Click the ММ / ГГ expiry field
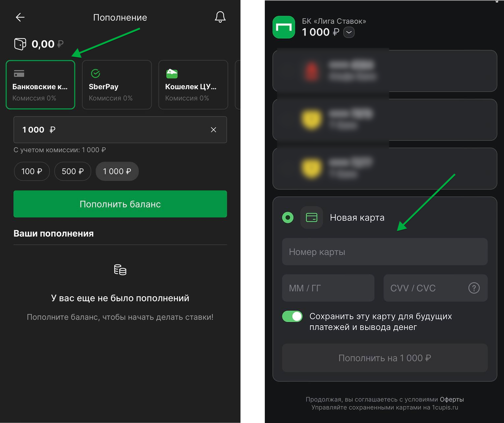 [328, 288]
